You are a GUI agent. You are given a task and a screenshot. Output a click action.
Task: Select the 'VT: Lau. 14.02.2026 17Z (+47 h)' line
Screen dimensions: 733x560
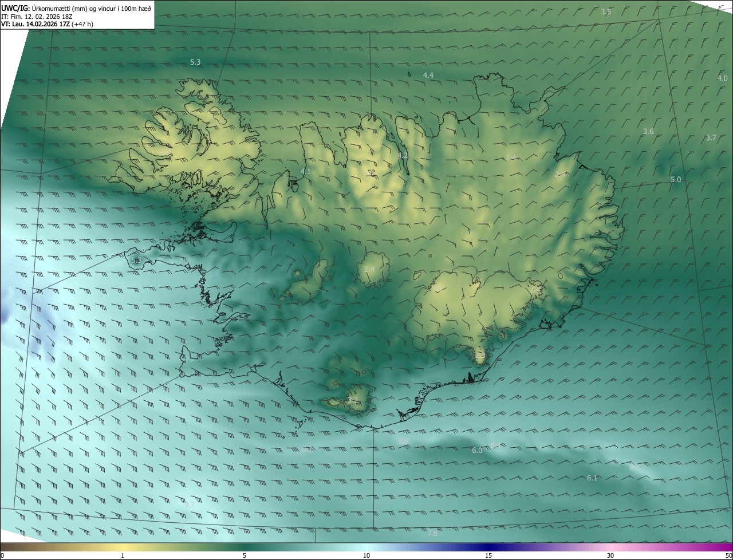point(47,24)
